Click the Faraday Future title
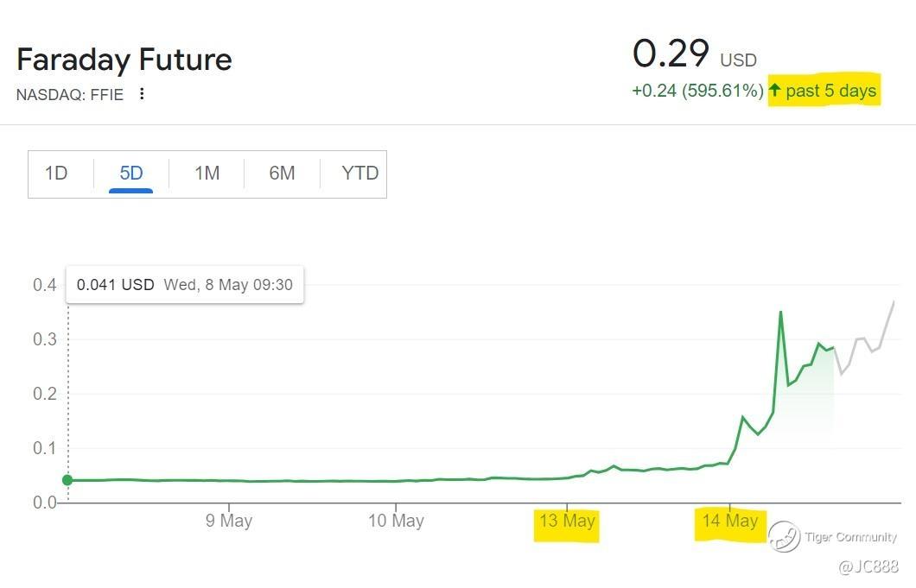This screenshot has width=916, height=588. point(124,60)
